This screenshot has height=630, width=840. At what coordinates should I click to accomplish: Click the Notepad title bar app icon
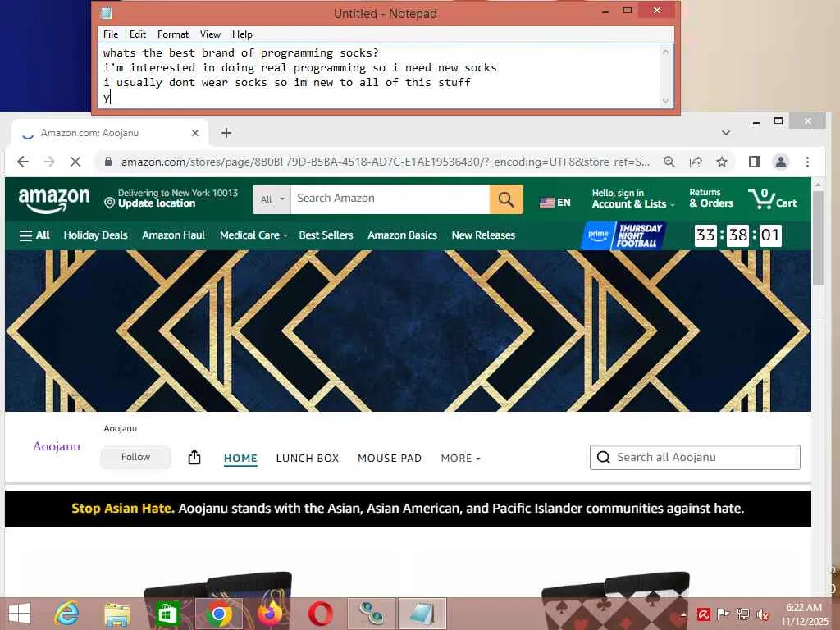click(106, 13)
